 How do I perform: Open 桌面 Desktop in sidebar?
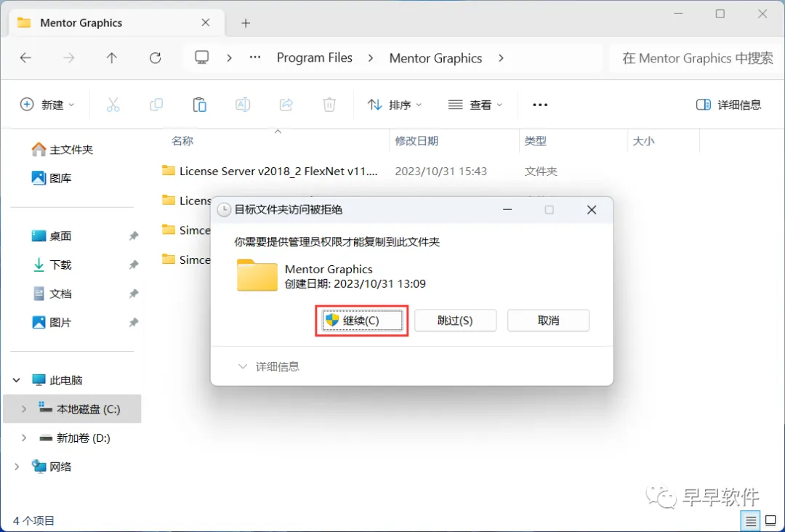[52, 235]
